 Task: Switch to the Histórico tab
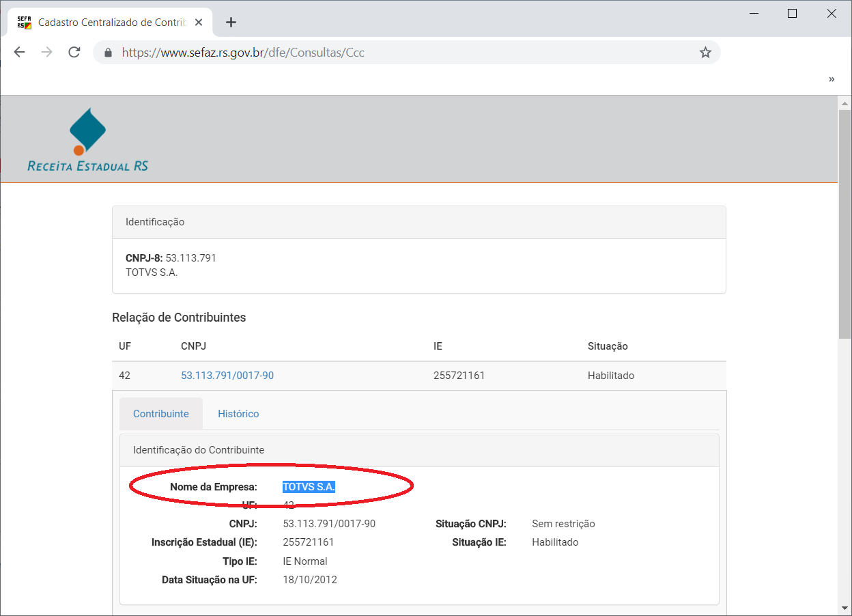point(238,414)
